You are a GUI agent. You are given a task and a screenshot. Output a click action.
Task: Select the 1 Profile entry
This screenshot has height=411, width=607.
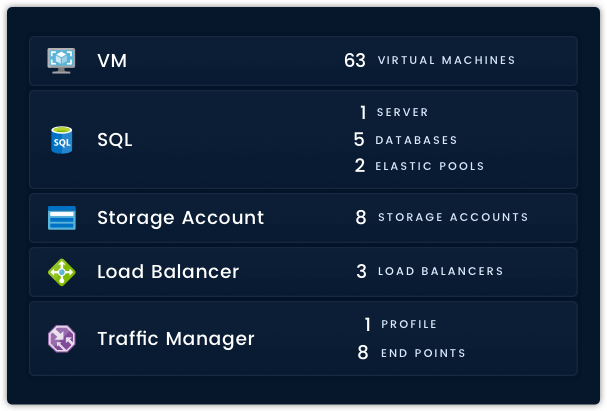coord(400,325)
